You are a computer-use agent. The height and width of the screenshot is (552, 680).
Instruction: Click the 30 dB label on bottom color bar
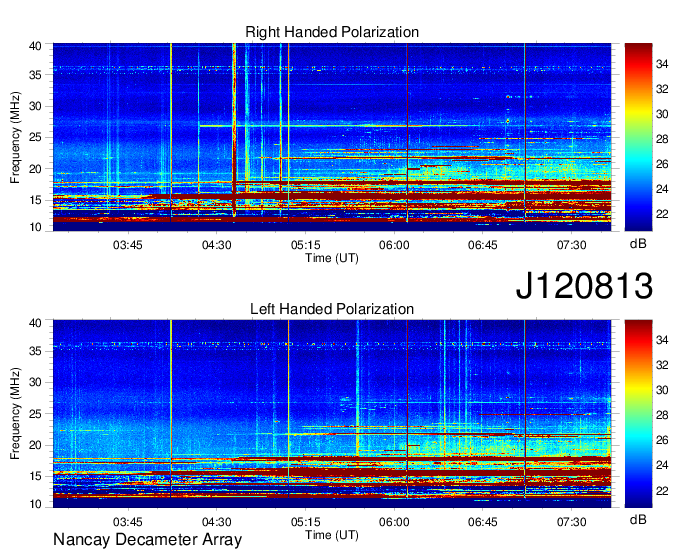(662, 390)
